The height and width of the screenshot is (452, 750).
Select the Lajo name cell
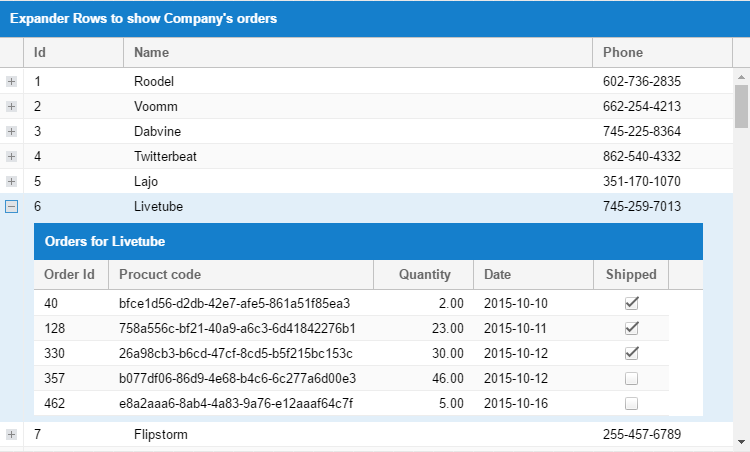(358, 181)
